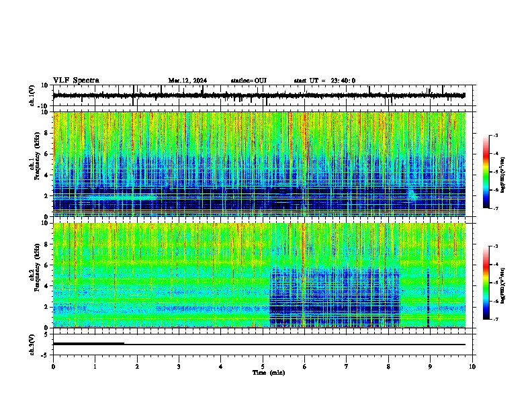The width and height of the screenshot is (532, 411).
Task: Click the '3' tick on the Time axis
Action: [x=179, y=367]
